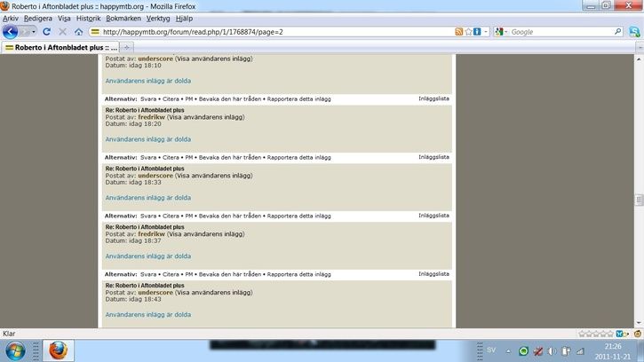Open Inläggslista beside the 18:10 post options

pos(433,98)
